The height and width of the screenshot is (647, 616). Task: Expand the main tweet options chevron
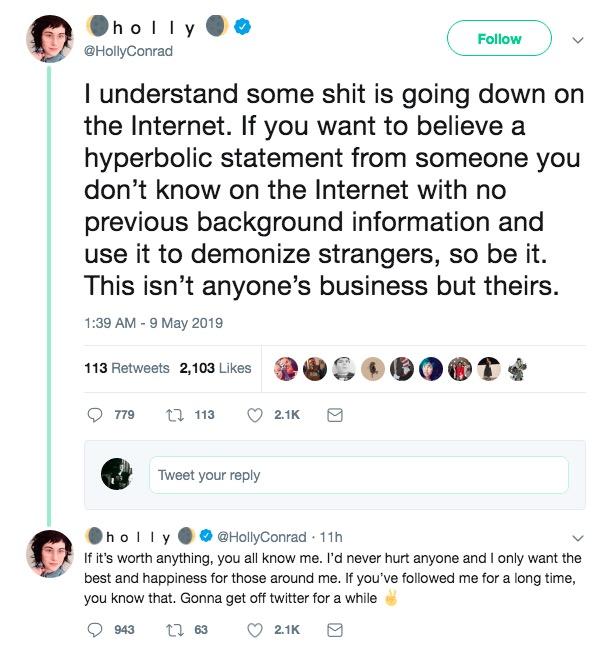577,40
